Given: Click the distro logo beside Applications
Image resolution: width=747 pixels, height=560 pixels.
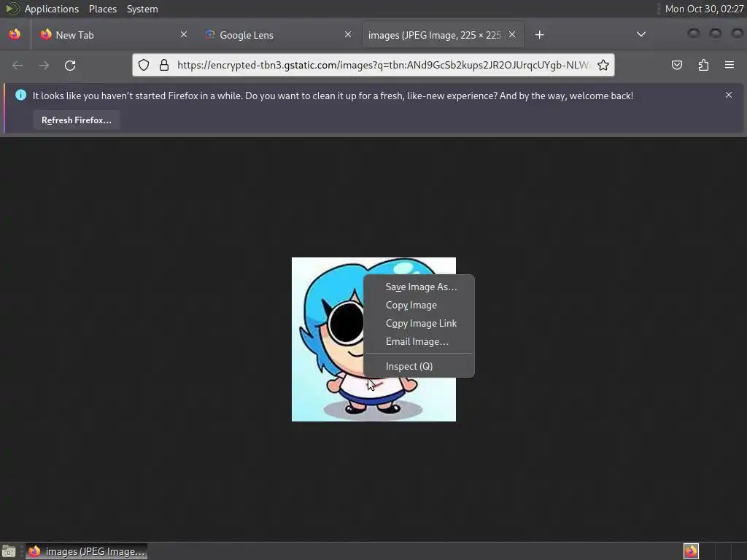Looking at the screenshot, I should click(x=12, y=9).
